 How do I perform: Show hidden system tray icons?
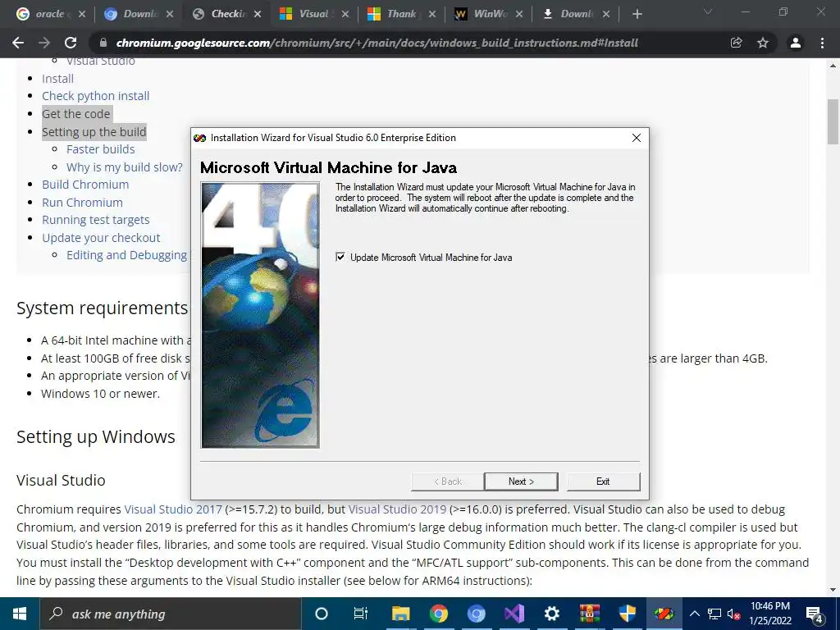694,614
